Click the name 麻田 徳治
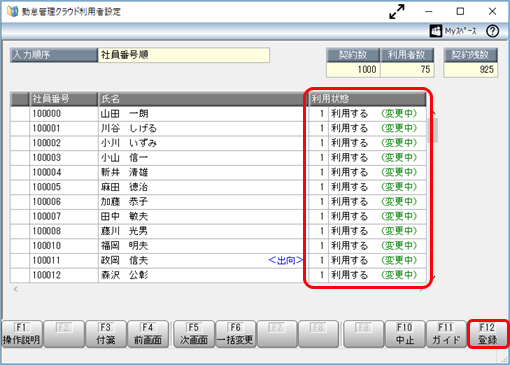 click(124, 187)
